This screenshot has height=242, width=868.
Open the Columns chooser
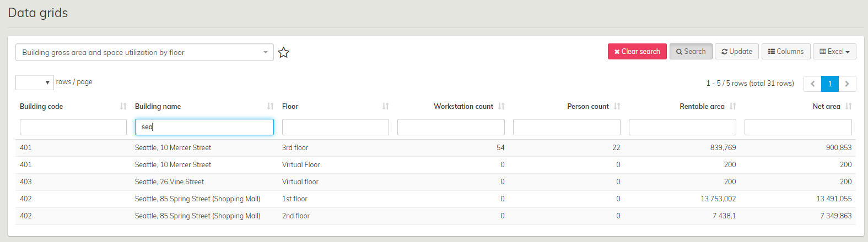786,51
